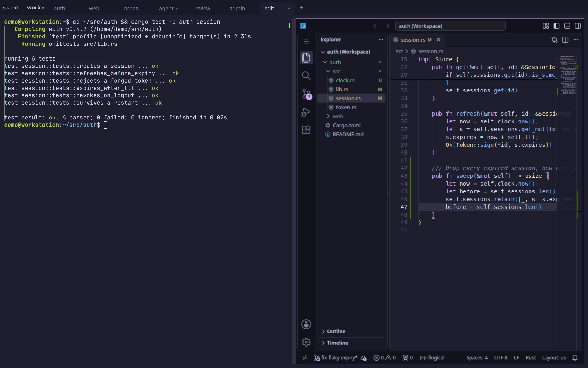
Task: Open the Explorer view in activity bar
Action: point(306,58)
